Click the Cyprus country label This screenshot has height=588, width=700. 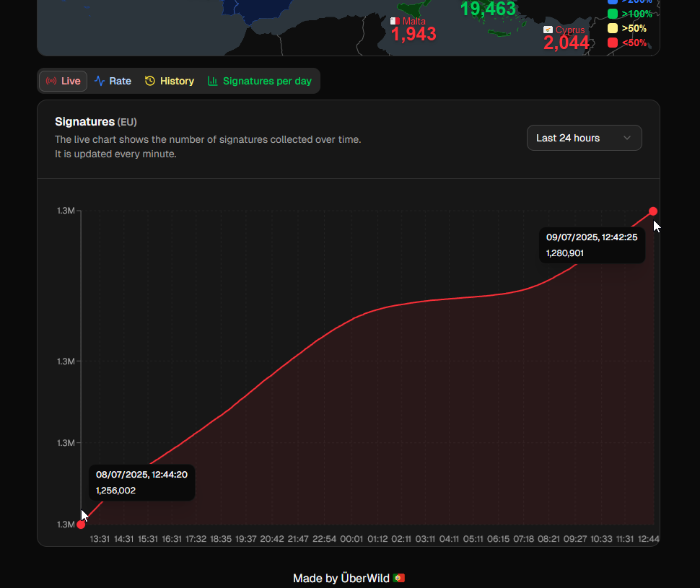[x=570, y=30]
